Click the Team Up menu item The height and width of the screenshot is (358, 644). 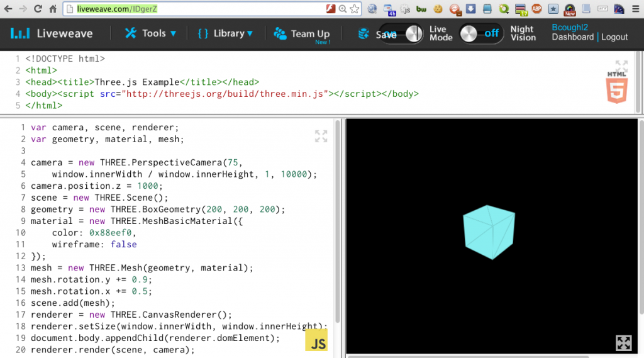(x=302, y=34)
